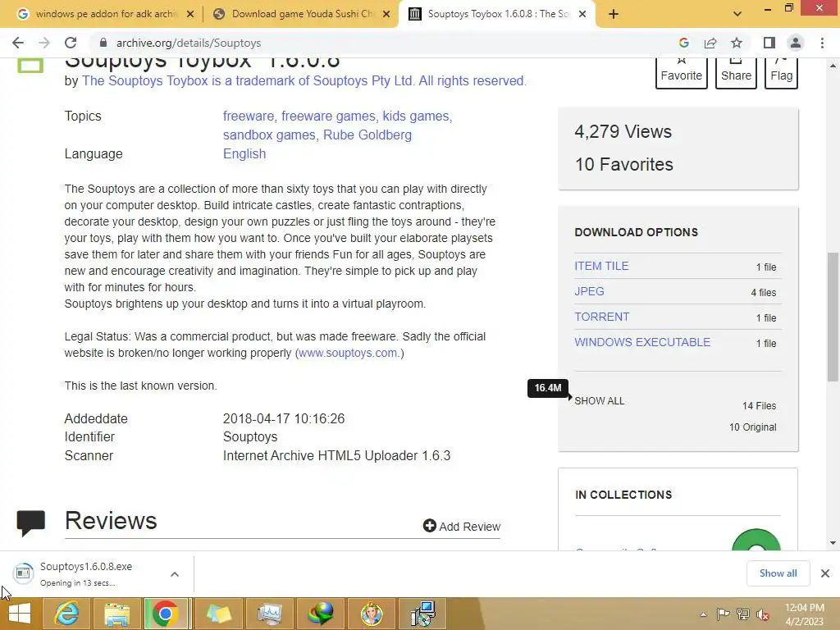This screenshot has width=840, height=630.
Task: Open the freeware topic link
Action: click(248, 116)
